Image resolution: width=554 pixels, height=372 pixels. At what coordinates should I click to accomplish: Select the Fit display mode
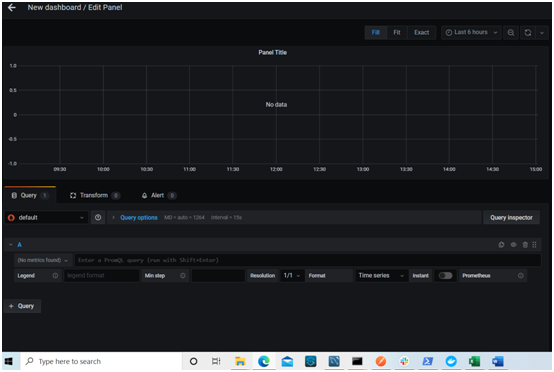tap(397, 33)
